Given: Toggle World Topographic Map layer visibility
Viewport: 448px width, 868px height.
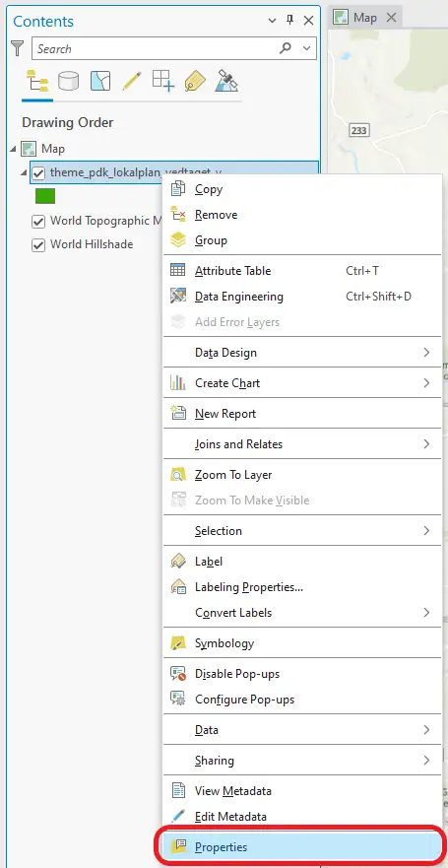Looking at the screenshot, I should 38,221.
